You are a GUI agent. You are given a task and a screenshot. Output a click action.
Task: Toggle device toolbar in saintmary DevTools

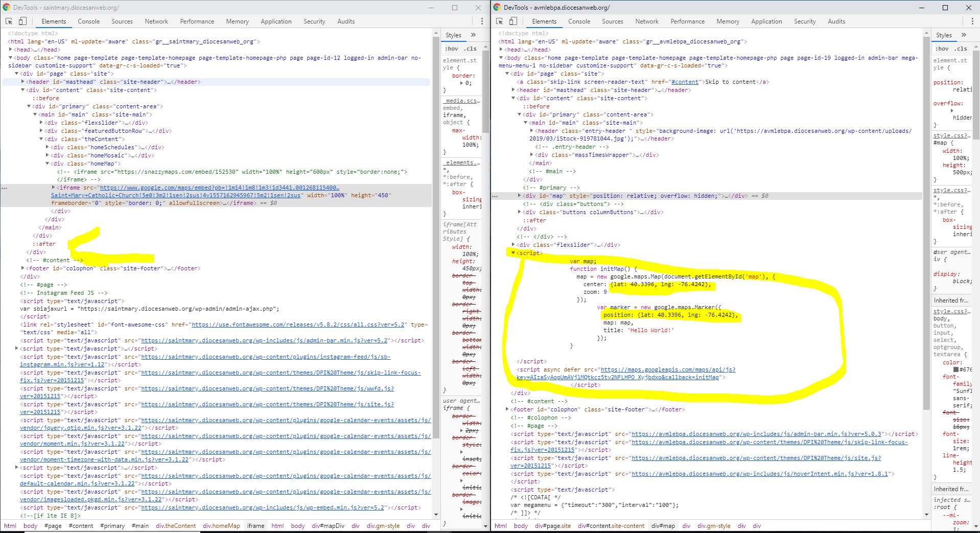[22, 21]
